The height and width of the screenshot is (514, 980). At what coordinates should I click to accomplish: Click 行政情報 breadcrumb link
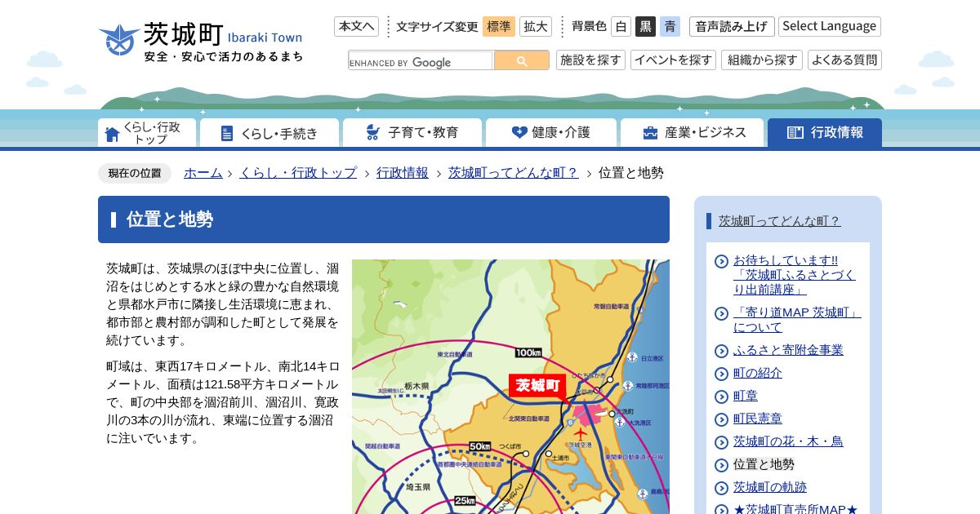[403, 173]
